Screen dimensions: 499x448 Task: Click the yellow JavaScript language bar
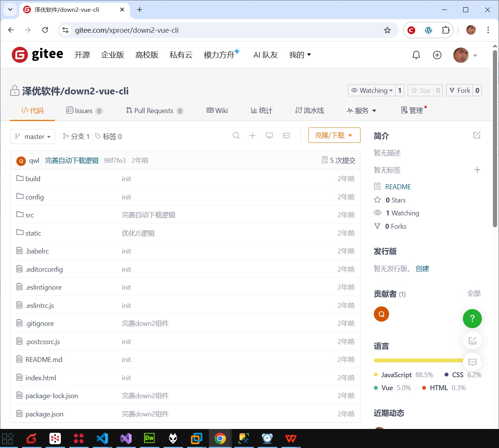tap(418, 360)
